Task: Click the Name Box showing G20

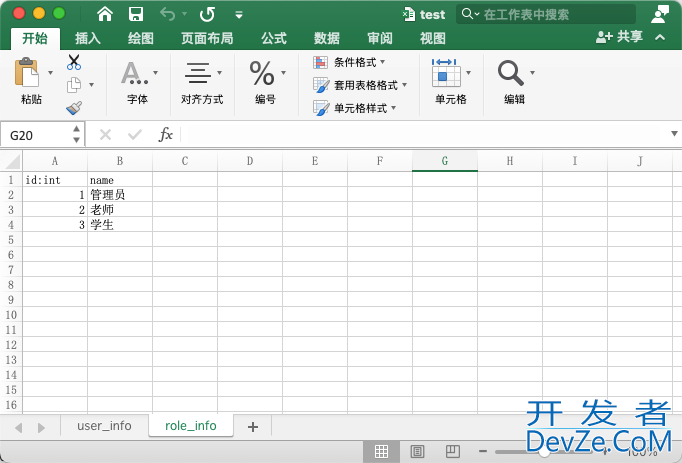Action: tap(36, 135)
